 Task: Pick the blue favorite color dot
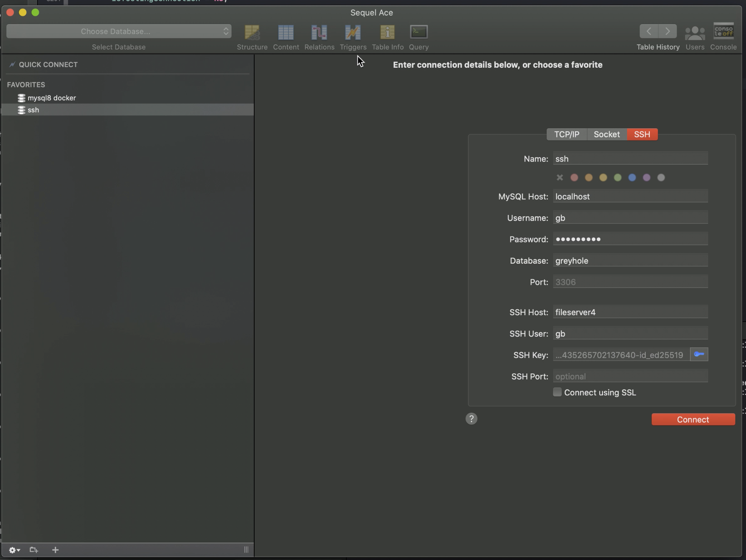click(632, 177)
